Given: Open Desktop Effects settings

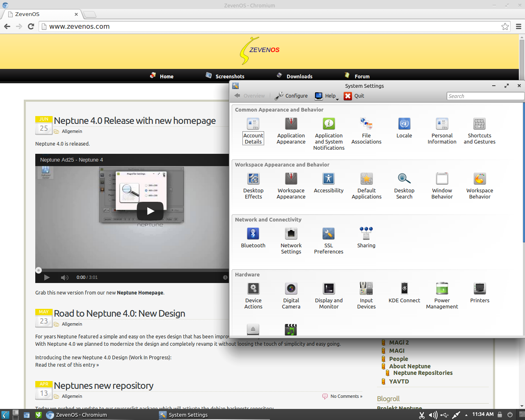Looking at the screenshot, I should [x=253, y=185].
